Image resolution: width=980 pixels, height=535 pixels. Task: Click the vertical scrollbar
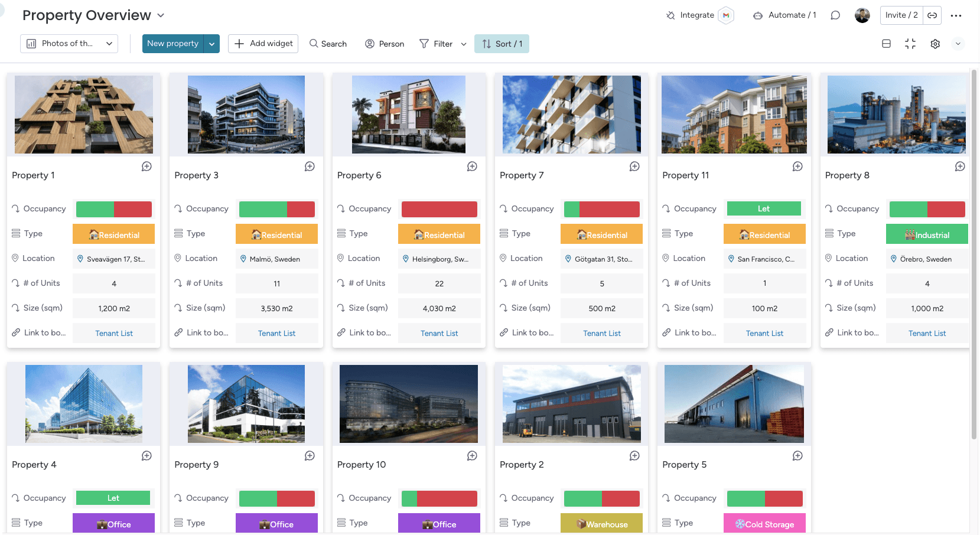click(x=974, y=254)
